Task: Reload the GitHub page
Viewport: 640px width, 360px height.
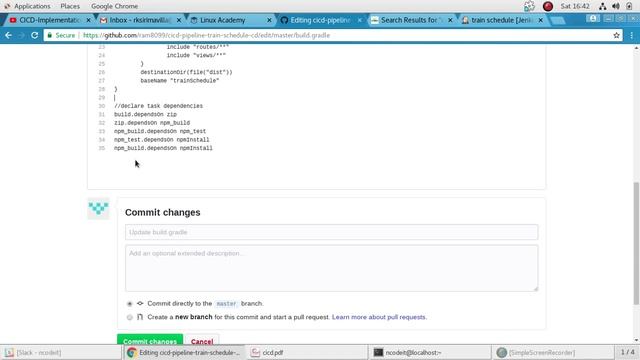Action: pyautogui.click(x=34, y=35)
